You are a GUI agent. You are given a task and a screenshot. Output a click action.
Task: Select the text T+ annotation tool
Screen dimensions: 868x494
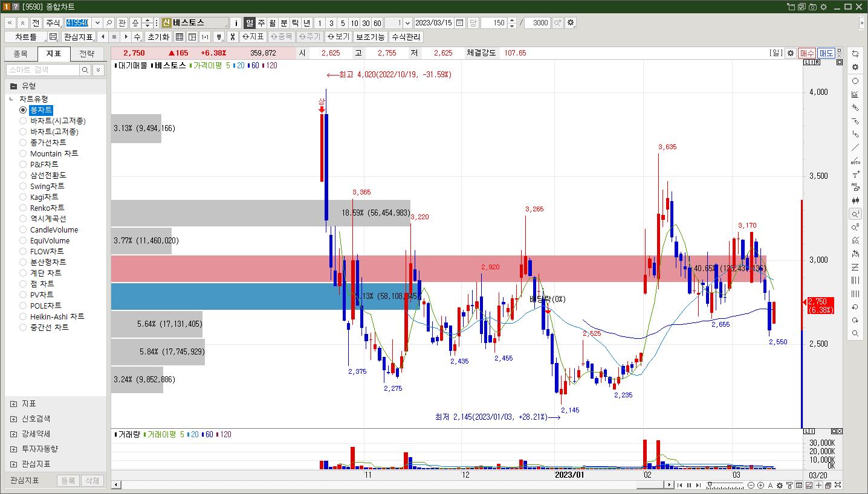pyautogui.click(x=855, y=175)
